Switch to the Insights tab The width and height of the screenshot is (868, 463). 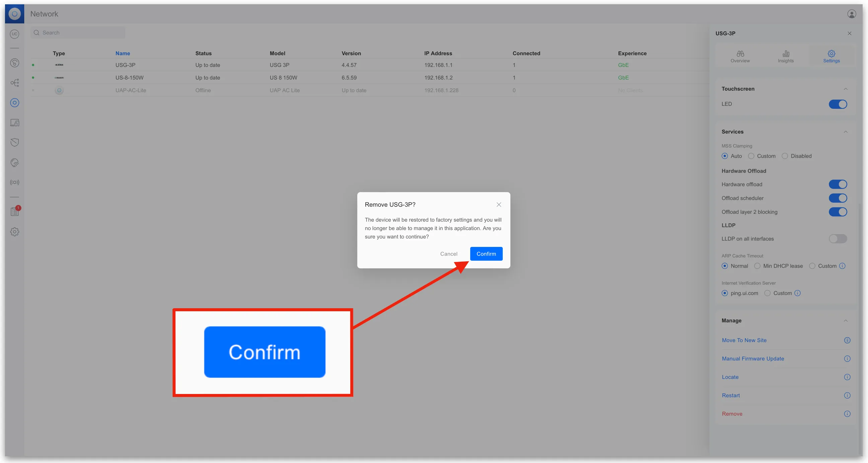[x=785, y=56]
